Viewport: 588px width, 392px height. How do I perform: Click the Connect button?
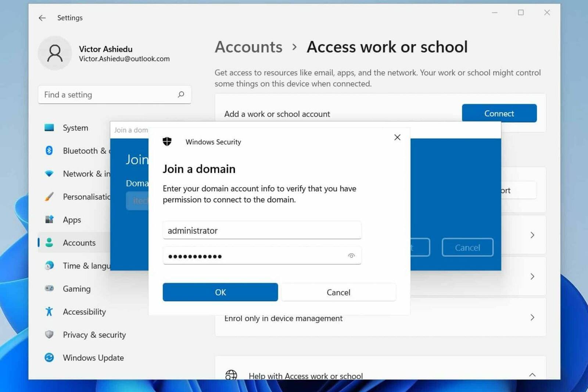click(x=499, y=113)
